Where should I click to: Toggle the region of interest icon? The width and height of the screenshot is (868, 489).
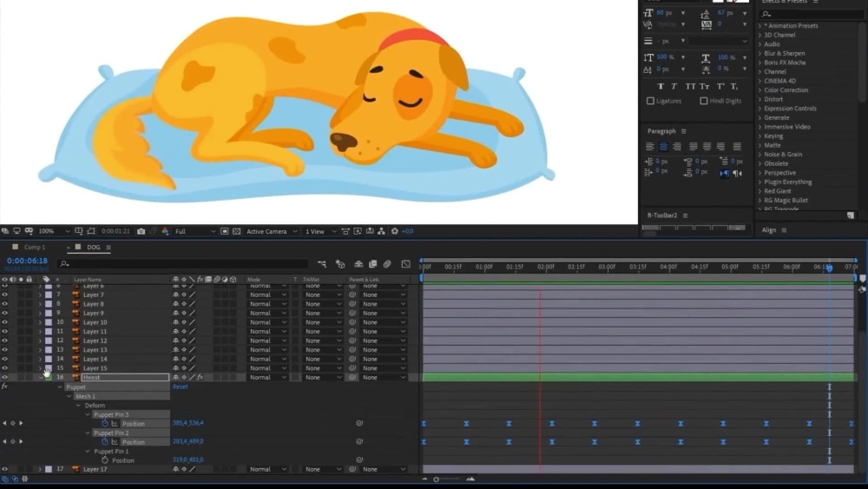(224, 231)
